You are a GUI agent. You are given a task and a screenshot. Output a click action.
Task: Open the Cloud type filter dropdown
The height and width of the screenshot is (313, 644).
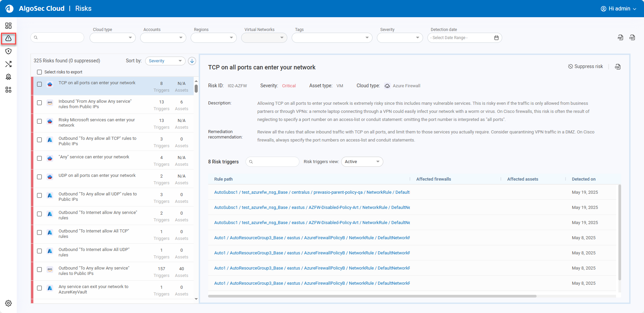[x=112, y=38]
